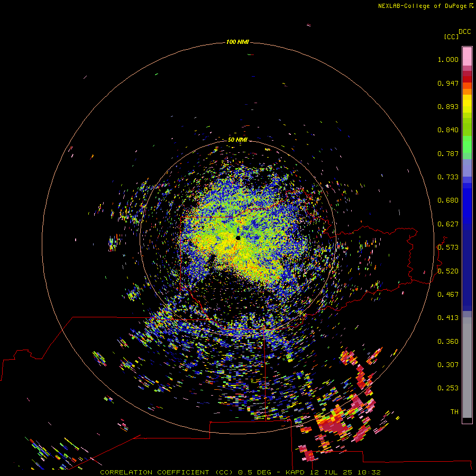This screenshot has height=476, width=476.
Task: Click the 0.573 legend value
Action: (448, 248)
